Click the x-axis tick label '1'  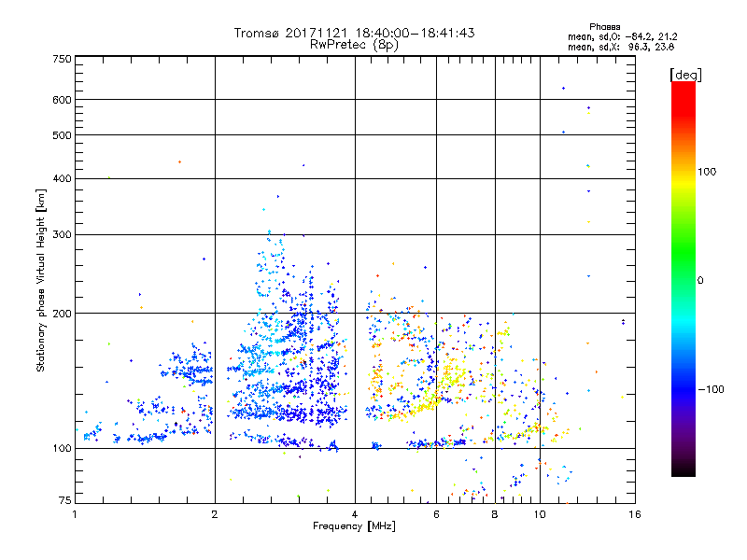coord(75,514)
